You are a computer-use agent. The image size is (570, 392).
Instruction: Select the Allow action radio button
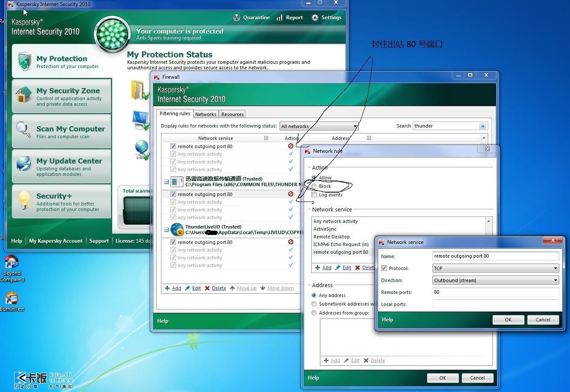click(314, 178)
